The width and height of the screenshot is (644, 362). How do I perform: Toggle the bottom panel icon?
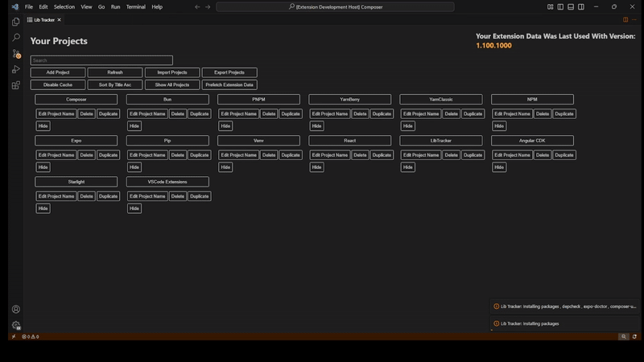coord(571,6)
